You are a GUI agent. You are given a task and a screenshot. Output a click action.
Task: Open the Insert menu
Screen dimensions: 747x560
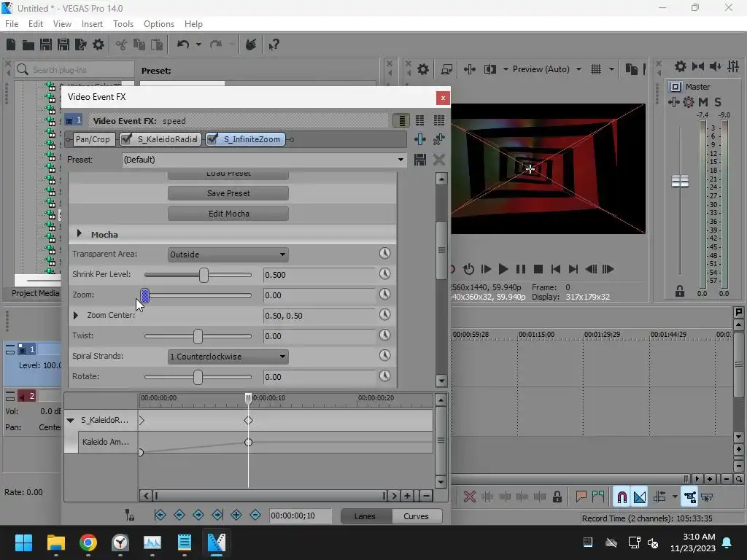point(92,24)
